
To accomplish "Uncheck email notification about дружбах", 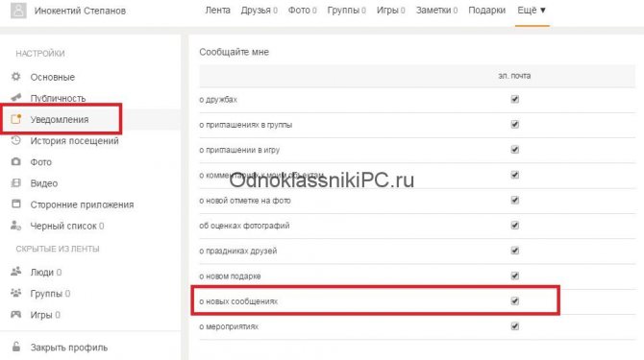I will 514,99.
